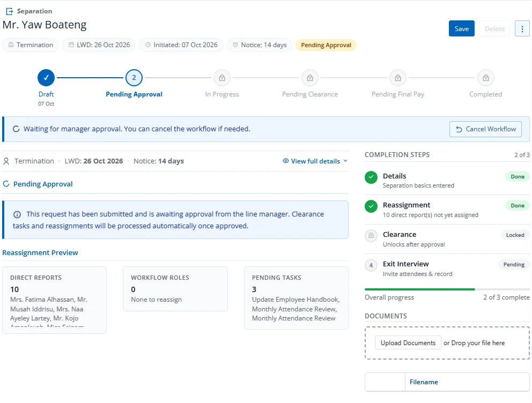Select the Pending Final Pay step label

(397, 94)
